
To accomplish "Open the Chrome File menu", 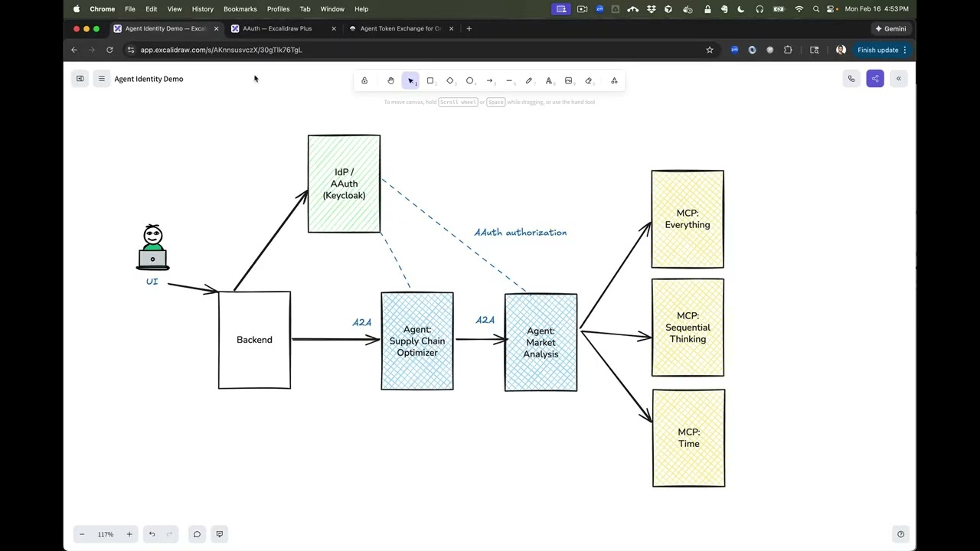I will coord(130,9).
